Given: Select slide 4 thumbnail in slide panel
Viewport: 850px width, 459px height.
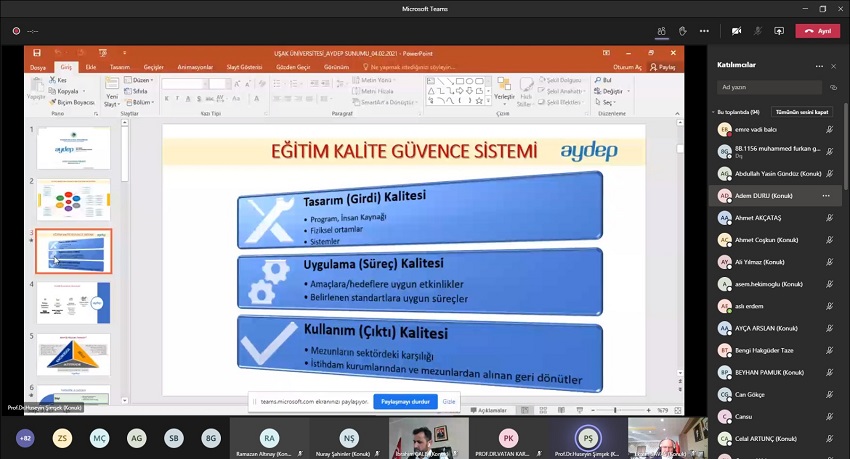Looking at the screenshot, I should (74, 302).
